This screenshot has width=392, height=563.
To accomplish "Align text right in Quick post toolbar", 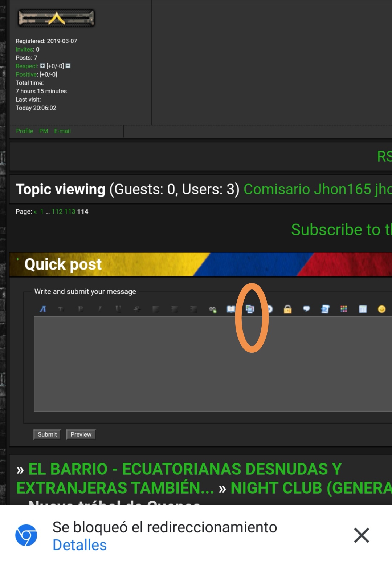I will [x=193, y=309].
